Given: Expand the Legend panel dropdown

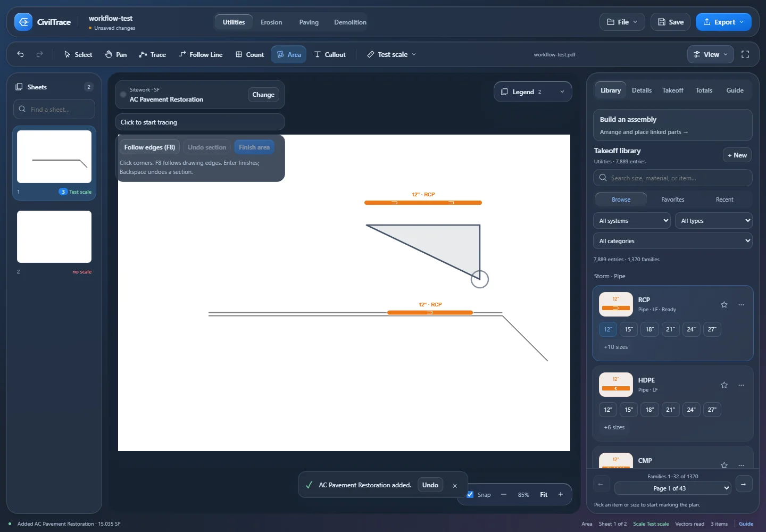Looking at the screenshot, I should [532, 92].
